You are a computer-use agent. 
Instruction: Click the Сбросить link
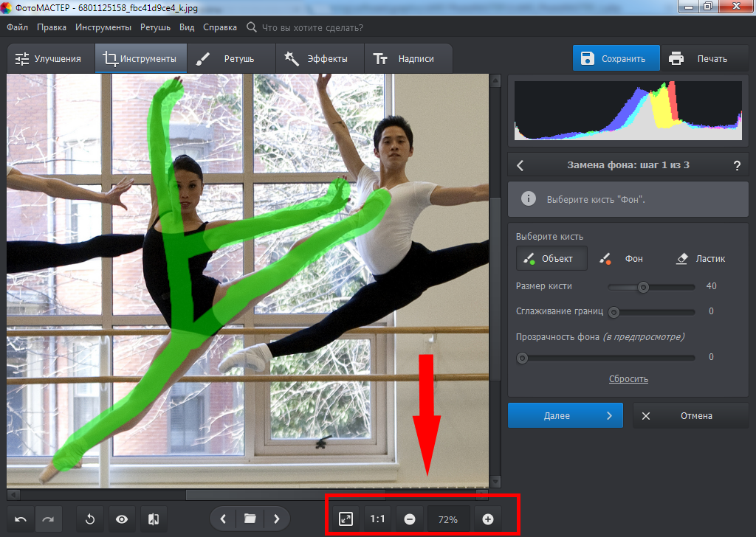tap(628, 378)
